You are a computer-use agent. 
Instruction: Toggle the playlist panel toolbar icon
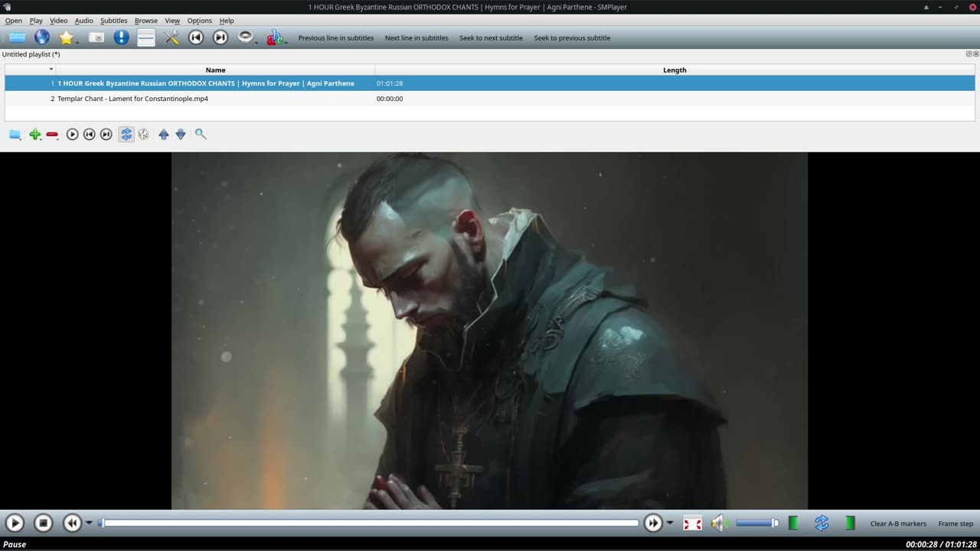(146, 37)
